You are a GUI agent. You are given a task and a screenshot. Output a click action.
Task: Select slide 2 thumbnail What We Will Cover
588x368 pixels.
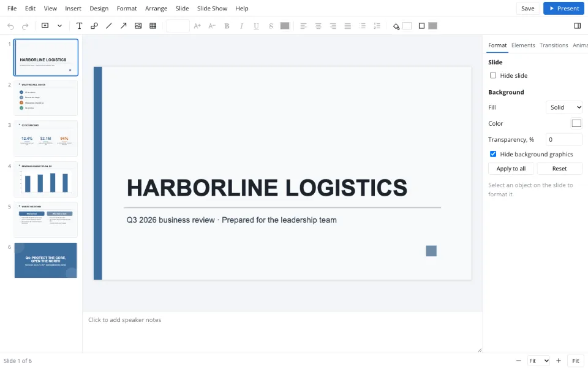tap(46, 98)
